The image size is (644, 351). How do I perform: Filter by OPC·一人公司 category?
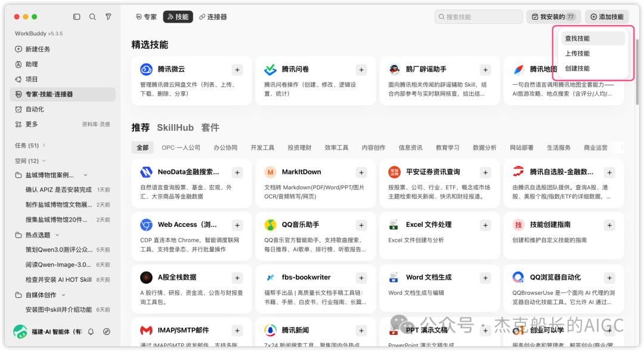181,147
